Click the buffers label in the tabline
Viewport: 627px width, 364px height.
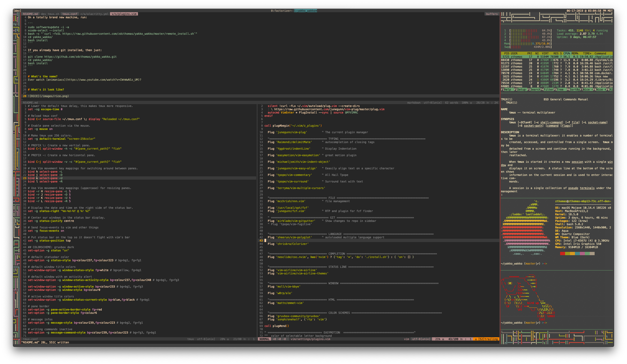point(492,14)
